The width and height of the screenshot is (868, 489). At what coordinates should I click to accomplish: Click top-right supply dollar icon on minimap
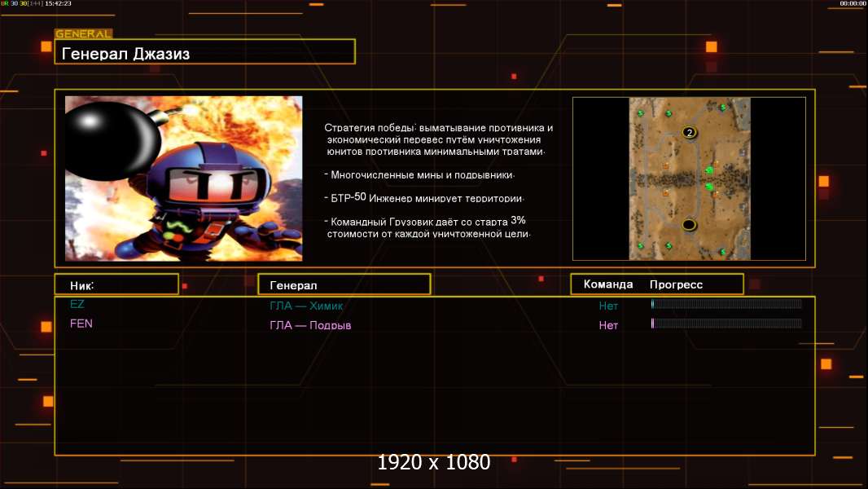click(723, 107)
